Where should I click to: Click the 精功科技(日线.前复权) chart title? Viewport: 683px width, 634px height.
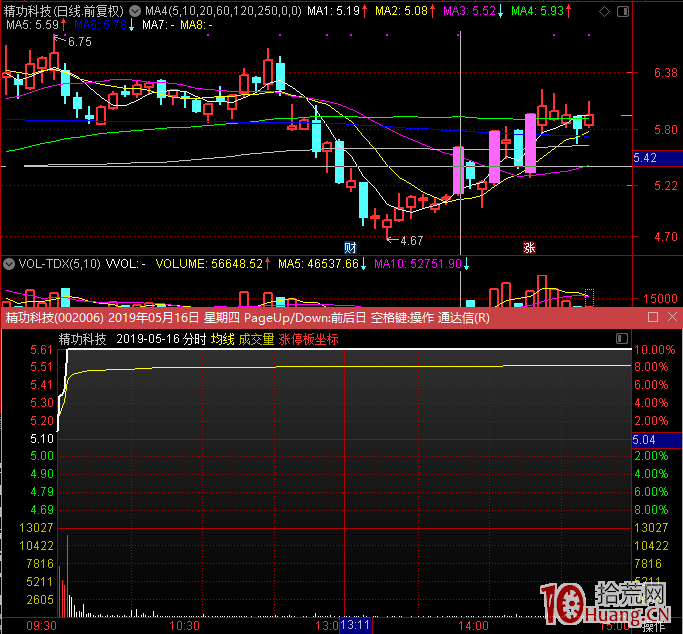click(x=64, y=11)
